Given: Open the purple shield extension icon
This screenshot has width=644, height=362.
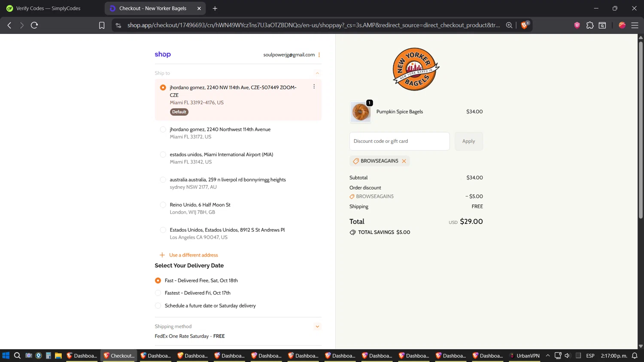Looking at the screenshot, I should (577, 25).
